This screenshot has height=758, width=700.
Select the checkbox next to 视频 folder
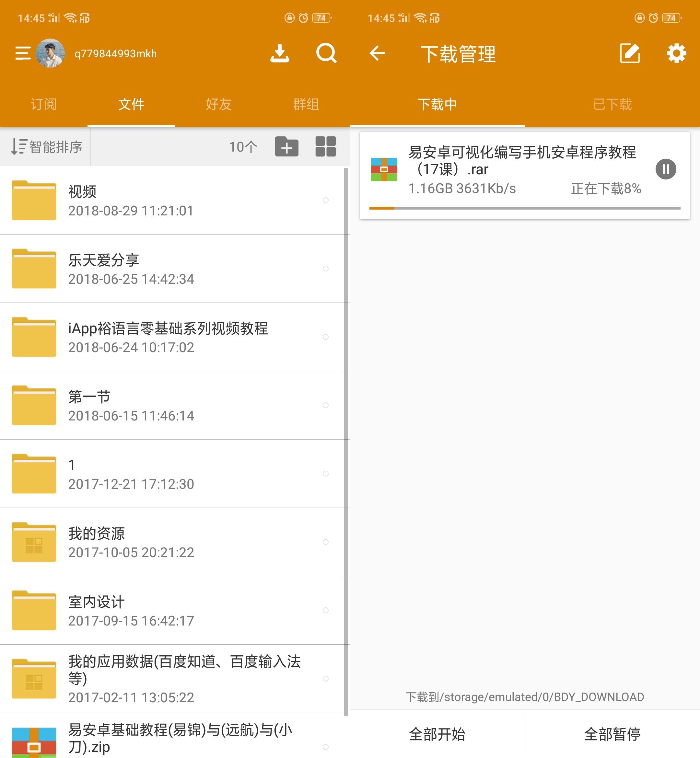pyautogui.click(x=326, y=200)
